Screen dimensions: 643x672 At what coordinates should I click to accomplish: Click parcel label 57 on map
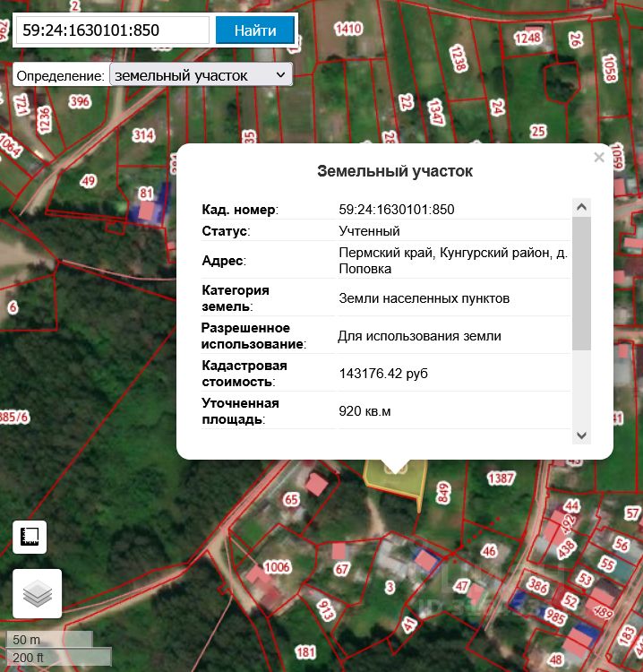pos(633,513)
